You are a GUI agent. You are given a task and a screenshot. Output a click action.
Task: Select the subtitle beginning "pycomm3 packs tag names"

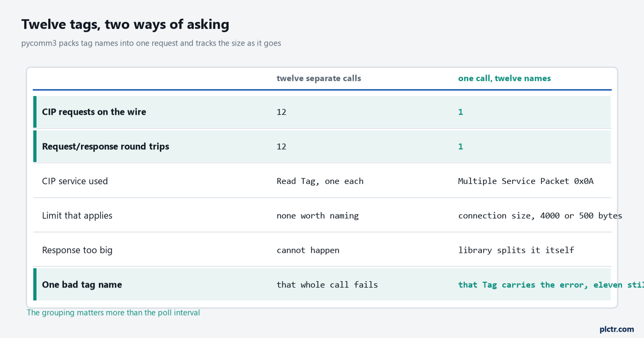pos(151,43)
